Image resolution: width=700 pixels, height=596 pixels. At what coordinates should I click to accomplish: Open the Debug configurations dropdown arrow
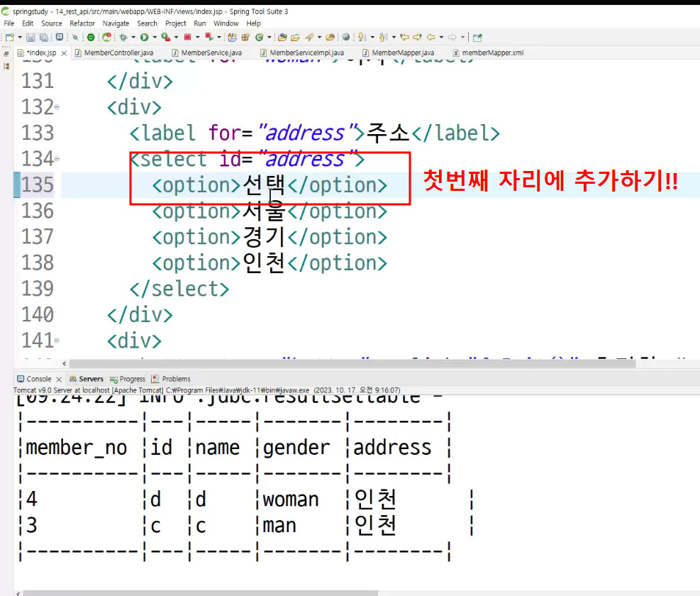click(x=133, y=38)
